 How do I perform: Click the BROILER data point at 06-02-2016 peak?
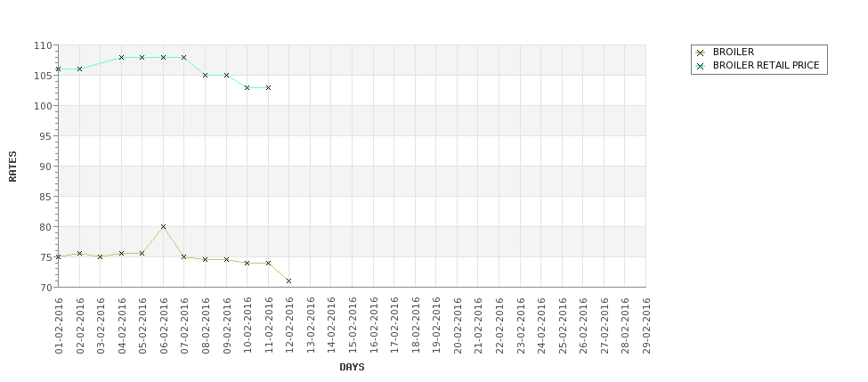(x=163, y=226)
